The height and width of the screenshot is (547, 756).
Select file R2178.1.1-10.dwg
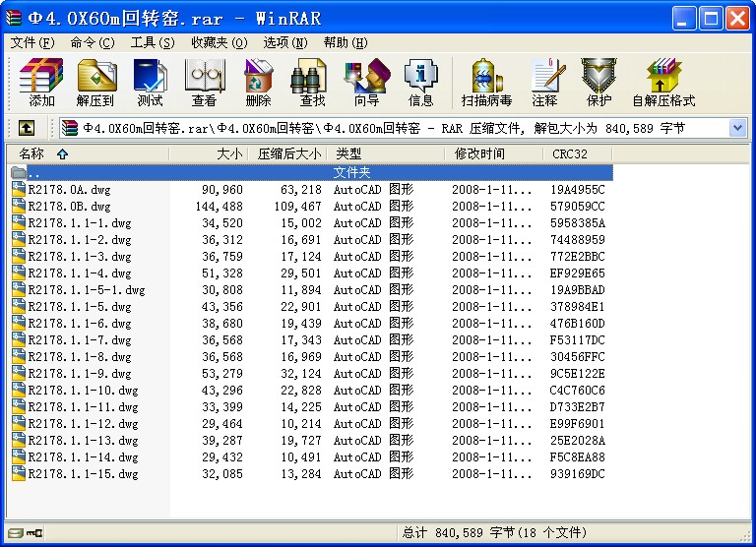(83, 390)
